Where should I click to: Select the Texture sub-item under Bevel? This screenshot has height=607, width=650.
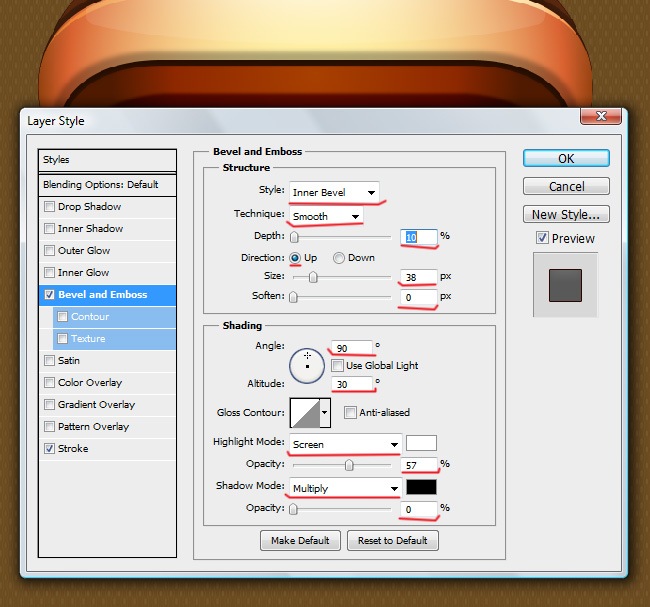coord(88,339)
